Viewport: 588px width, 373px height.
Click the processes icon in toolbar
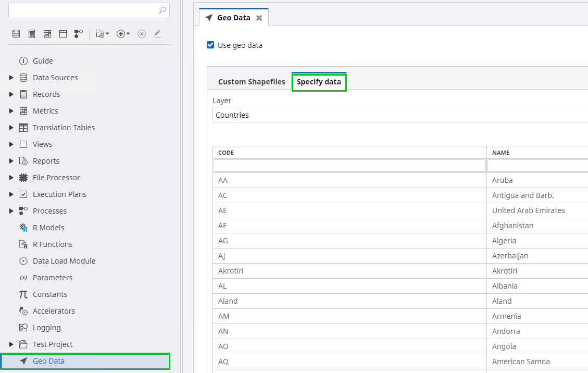[79, 34]
